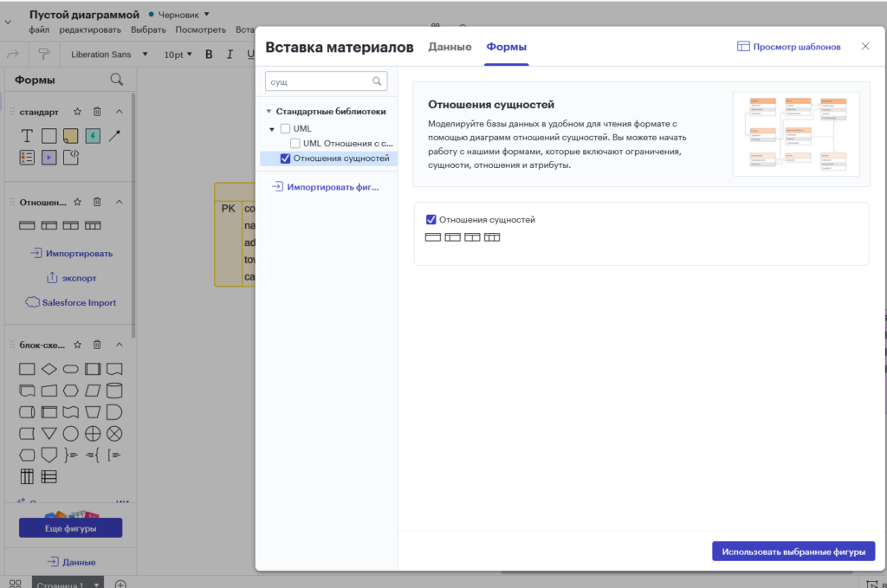The image size is (887, 588).
Task: Open the файл menu
Action: (x=39, y=29)
